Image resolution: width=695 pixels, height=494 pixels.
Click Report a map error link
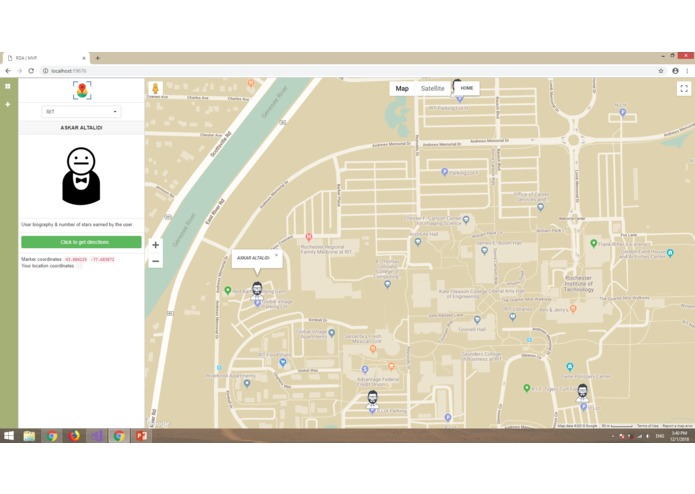(x=677, y=426)
